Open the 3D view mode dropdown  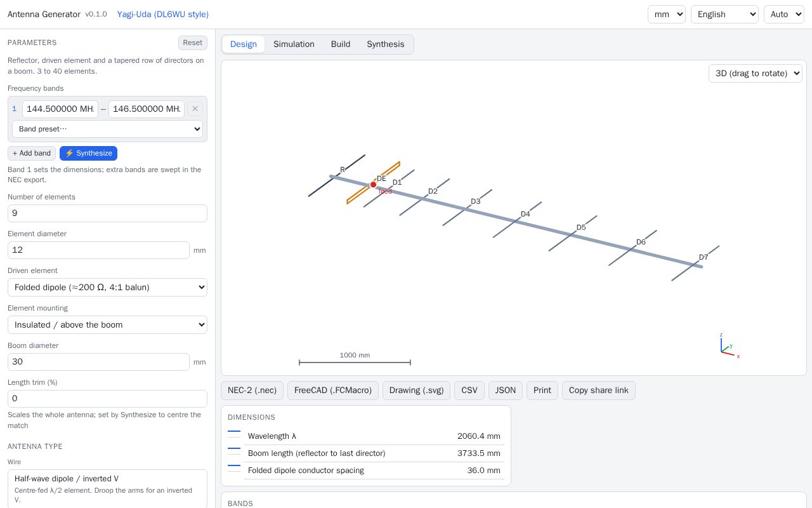click(x=755, y=73)
